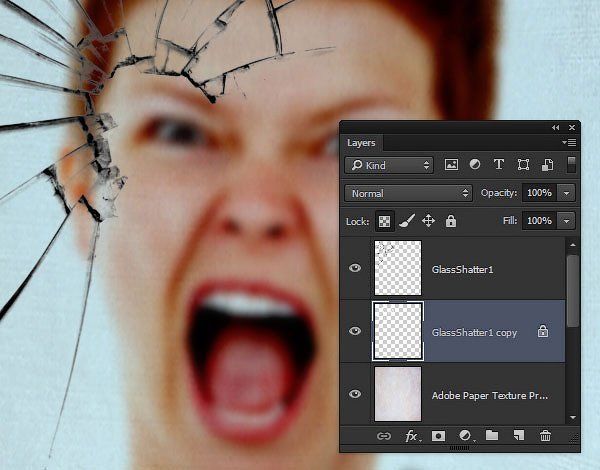Click the GlassShatter1 layer name
The height and width of the screenshot is (470, 600).
(462, 269)
